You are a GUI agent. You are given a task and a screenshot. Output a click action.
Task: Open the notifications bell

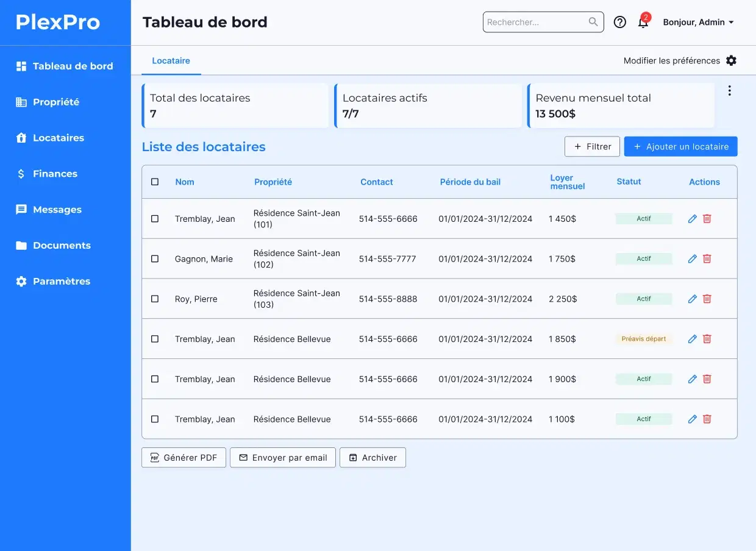[x=643, y=23]
